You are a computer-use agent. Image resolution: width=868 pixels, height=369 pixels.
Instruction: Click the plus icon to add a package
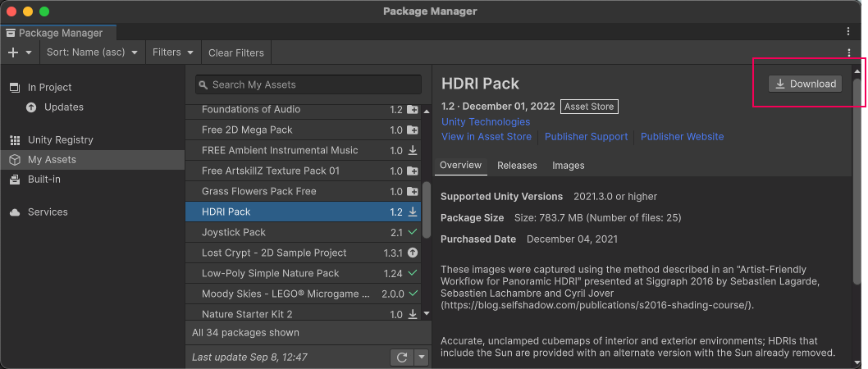pos(13,52)
